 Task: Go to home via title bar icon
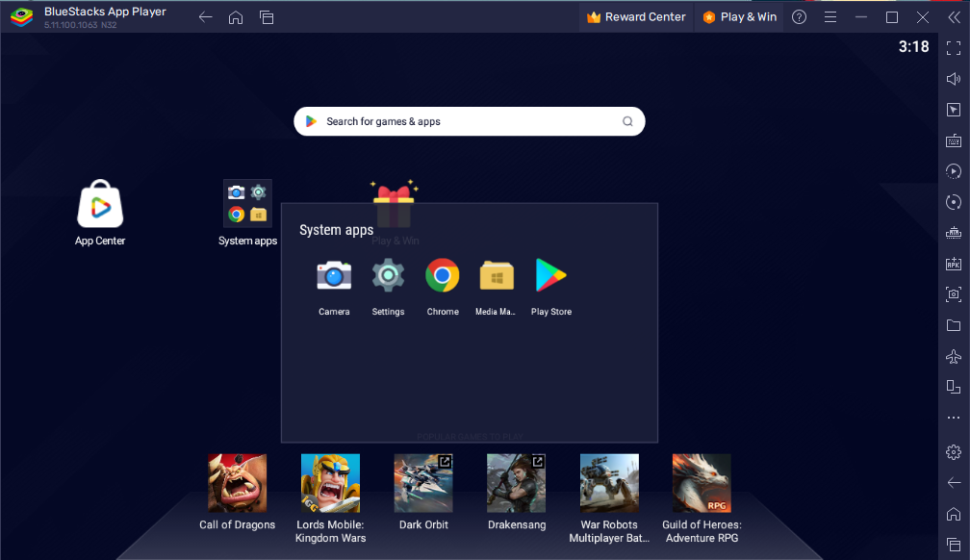tap(236, 17)
